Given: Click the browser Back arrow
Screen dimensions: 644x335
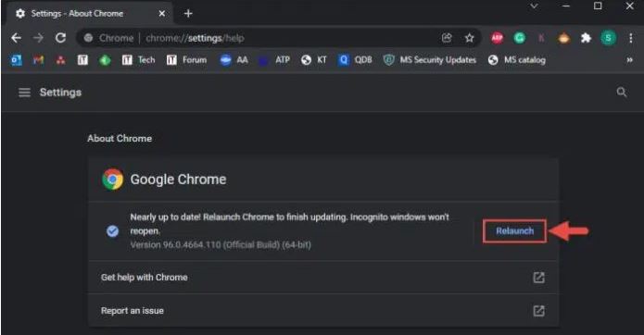Looking at the screenshot, I should (16, 38).
